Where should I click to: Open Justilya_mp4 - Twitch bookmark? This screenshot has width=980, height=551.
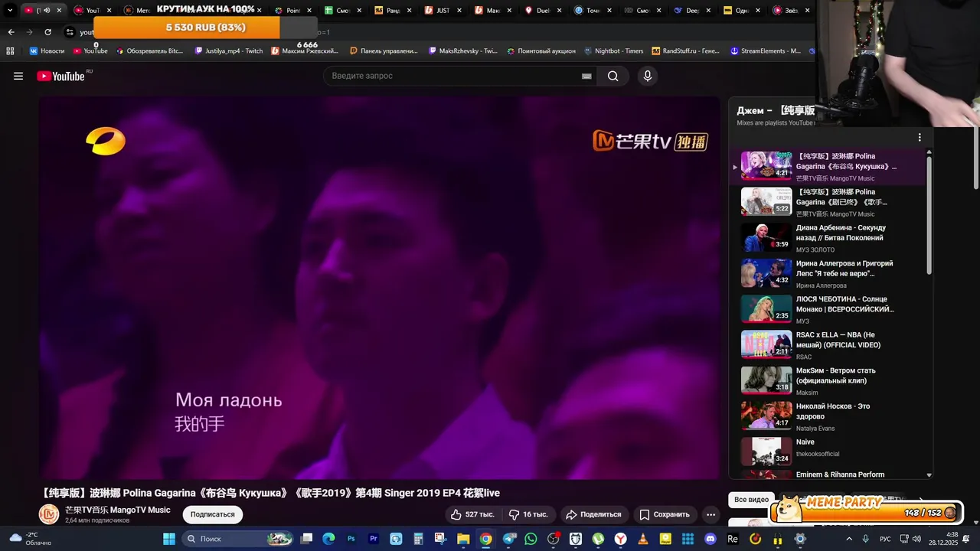click(228, 51)
